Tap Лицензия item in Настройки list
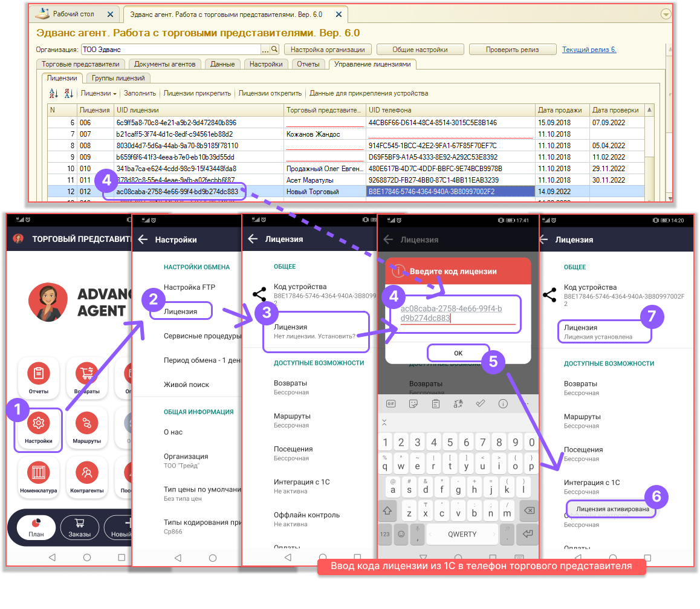The width and height of the screenshot is (700, 609). pos(180,311)
